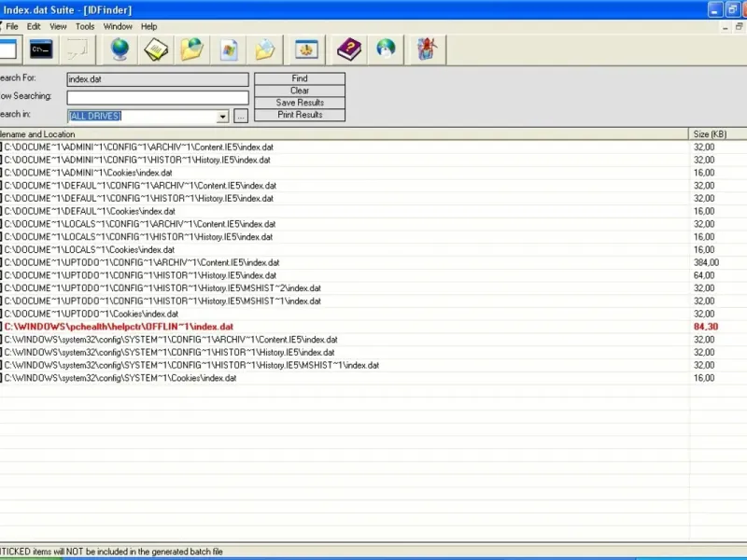This screenshot has width=747, height=560.
Task: Select the ADMINI~1 History.IE5 index.dat row
Action: click(373, 160)
